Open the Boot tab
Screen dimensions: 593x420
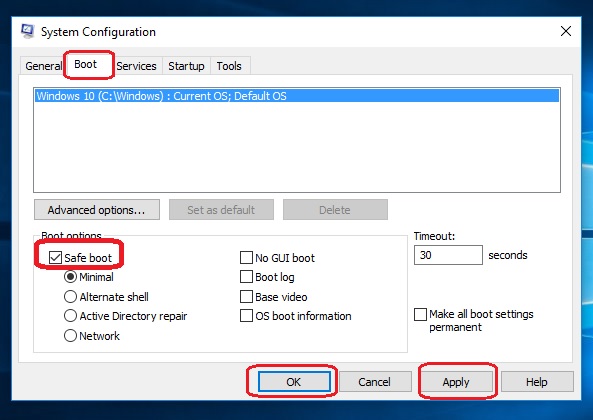click(x=86, y=64)
